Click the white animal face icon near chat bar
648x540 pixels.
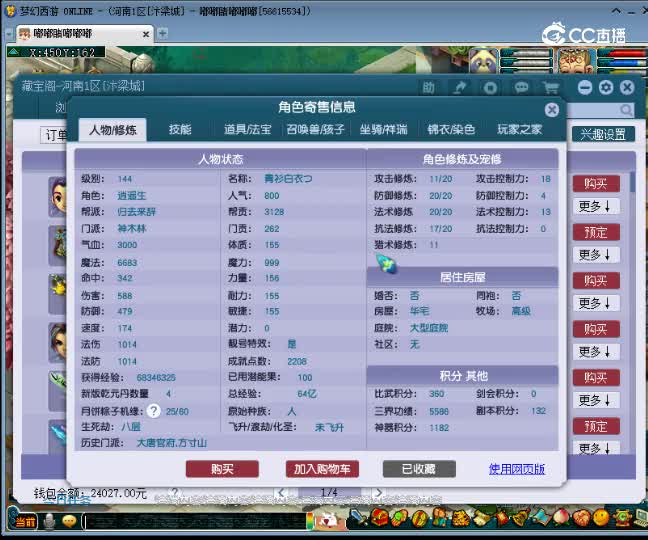coord(330,520)
